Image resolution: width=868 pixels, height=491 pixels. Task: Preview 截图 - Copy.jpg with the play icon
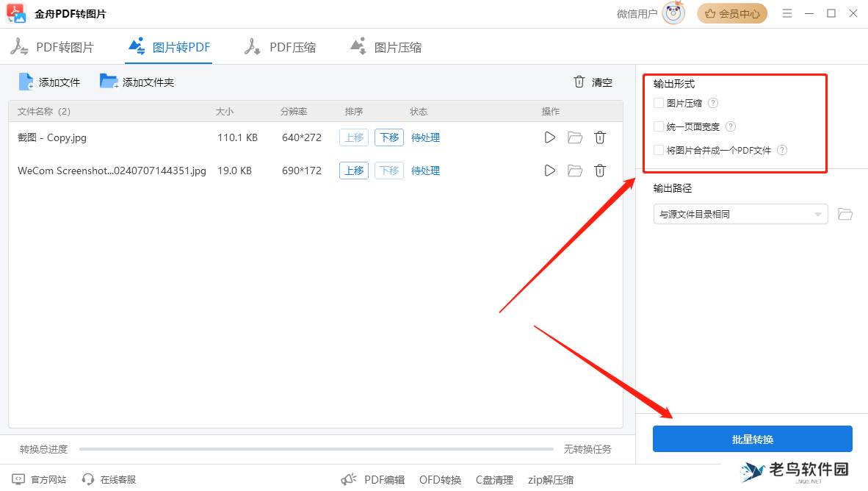549,137
